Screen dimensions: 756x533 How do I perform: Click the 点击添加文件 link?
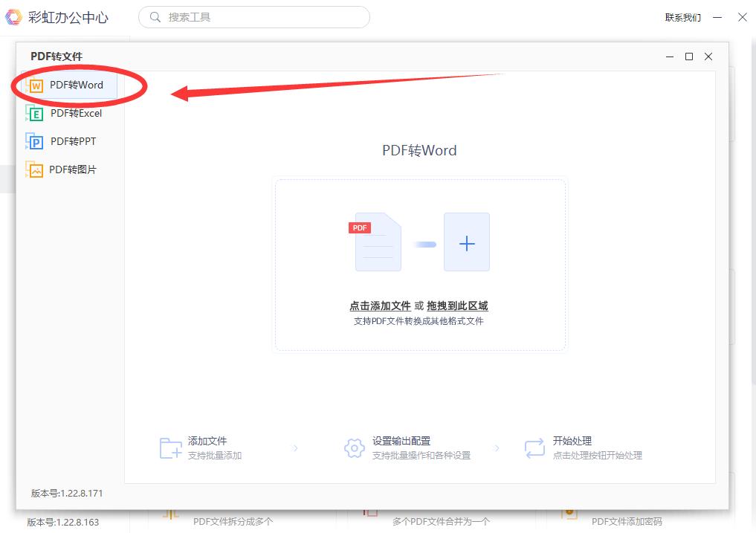pyautogui.click(x=379, y=306)
